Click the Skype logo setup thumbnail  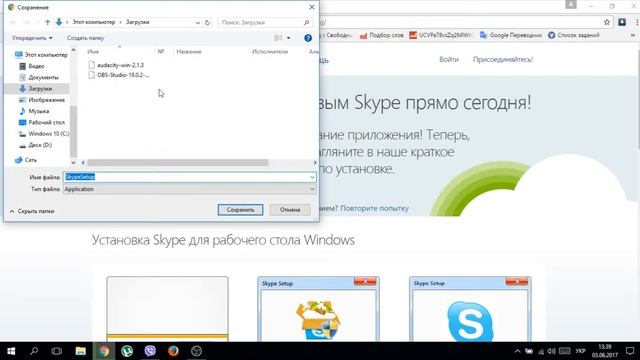470,309
